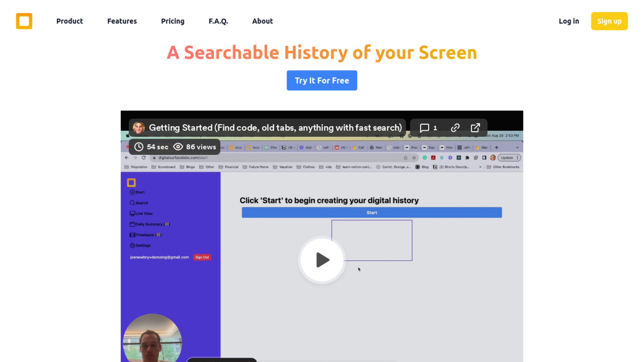Open the Features menu item
This screenshot has width=644, height=362.
122,21
